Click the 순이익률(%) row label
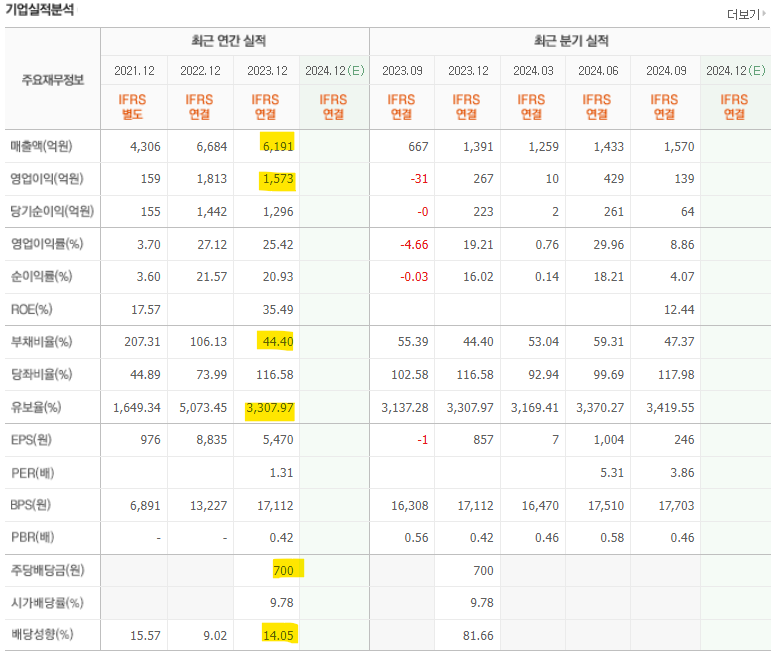 point(41,276)
